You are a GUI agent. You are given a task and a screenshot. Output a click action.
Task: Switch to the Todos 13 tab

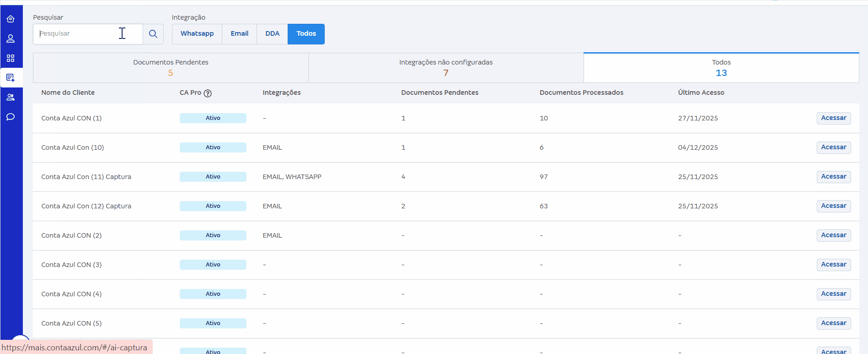coord(721,68)
